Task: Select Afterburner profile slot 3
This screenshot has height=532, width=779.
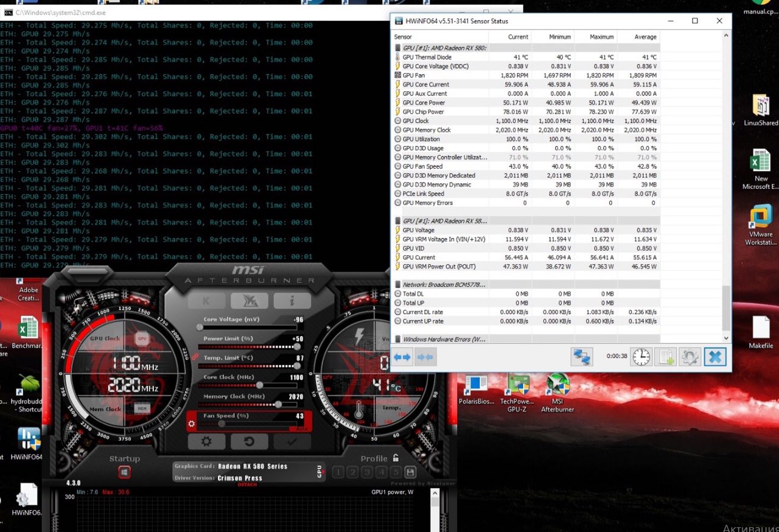Action: [367, 472]
